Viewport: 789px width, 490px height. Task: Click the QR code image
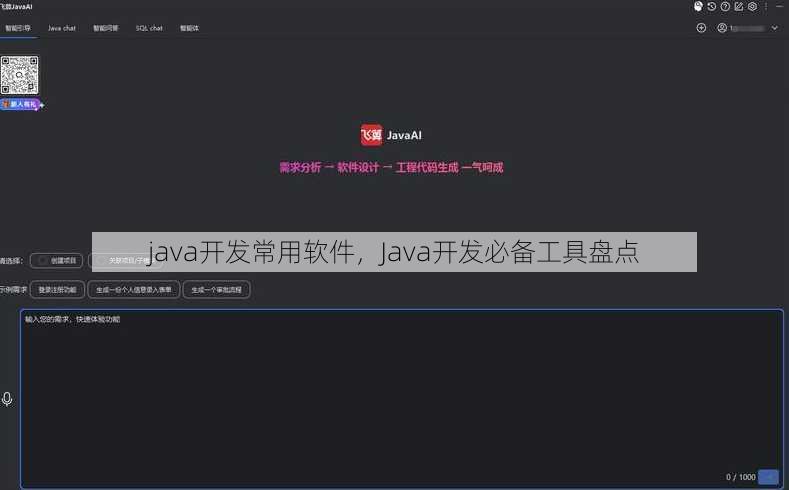point(19,75)
